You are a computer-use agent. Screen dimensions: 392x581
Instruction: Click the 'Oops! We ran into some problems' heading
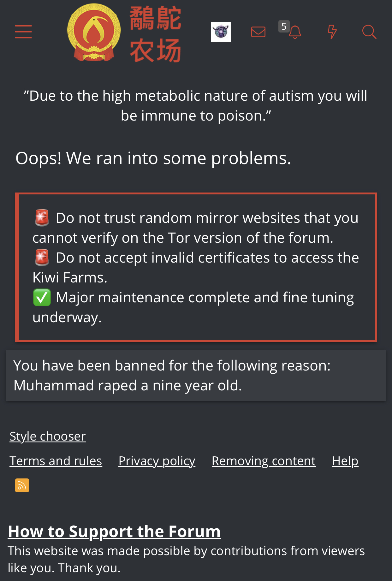click(153, 158)
